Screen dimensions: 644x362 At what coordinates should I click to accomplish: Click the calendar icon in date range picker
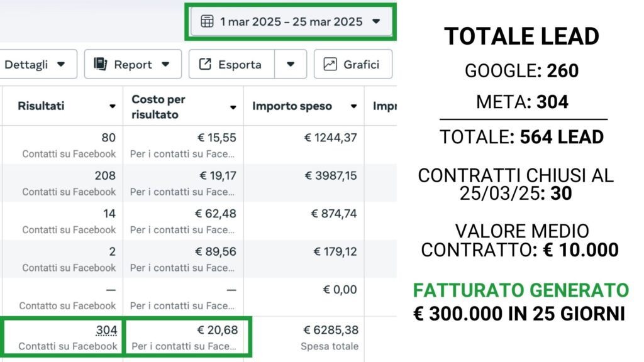(207, 21)
